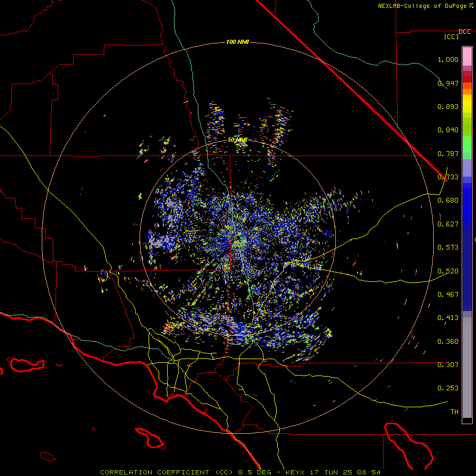The width and height of the screenshot is (476, 476).
Task: Click the 100 NMI range ring label
Action: pos(237,42)
